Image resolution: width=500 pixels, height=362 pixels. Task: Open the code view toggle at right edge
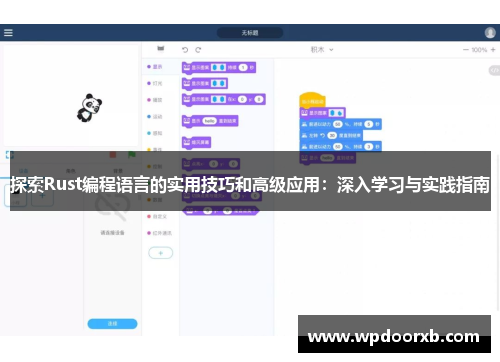tap(494, 70)
